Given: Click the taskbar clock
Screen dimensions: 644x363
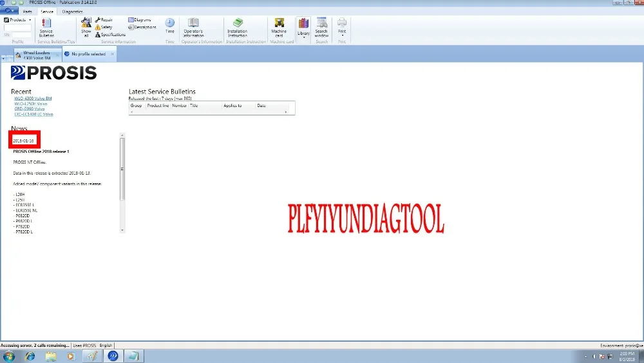Looking at the screenshot, I should coord(627,357).
